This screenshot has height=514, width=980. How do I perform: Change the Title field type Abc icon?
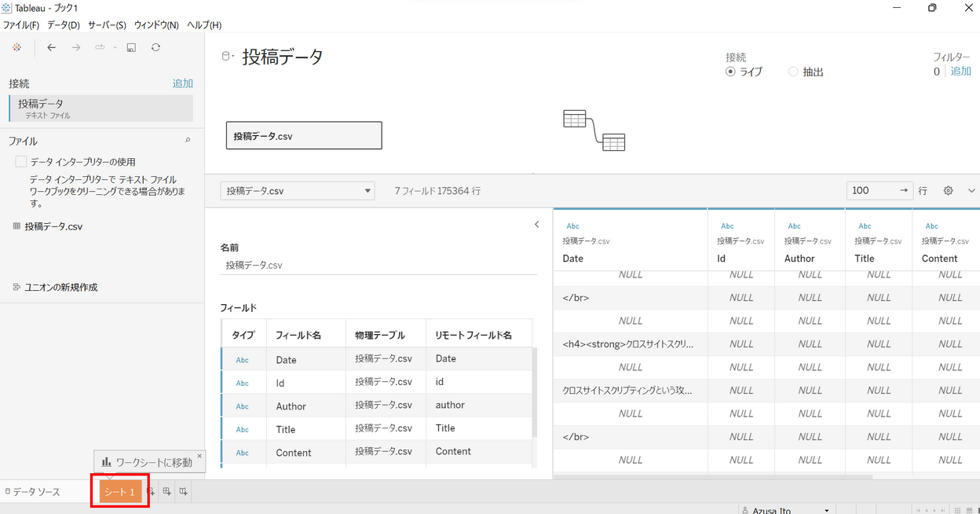tap(243, 430)
